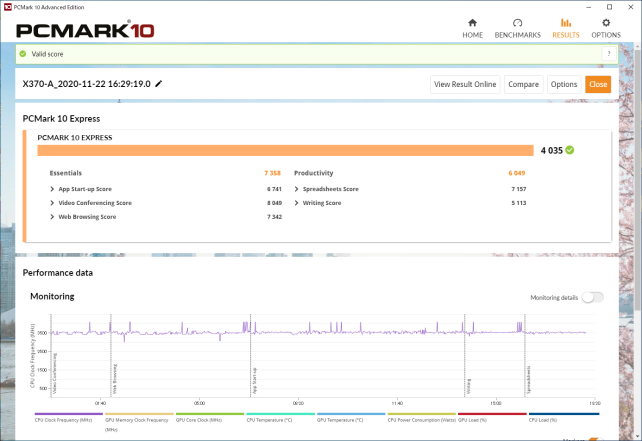Viewport: 642px width, 441px height.
Task: Select CPU Load legend swatch
Action: pos(564,414)
